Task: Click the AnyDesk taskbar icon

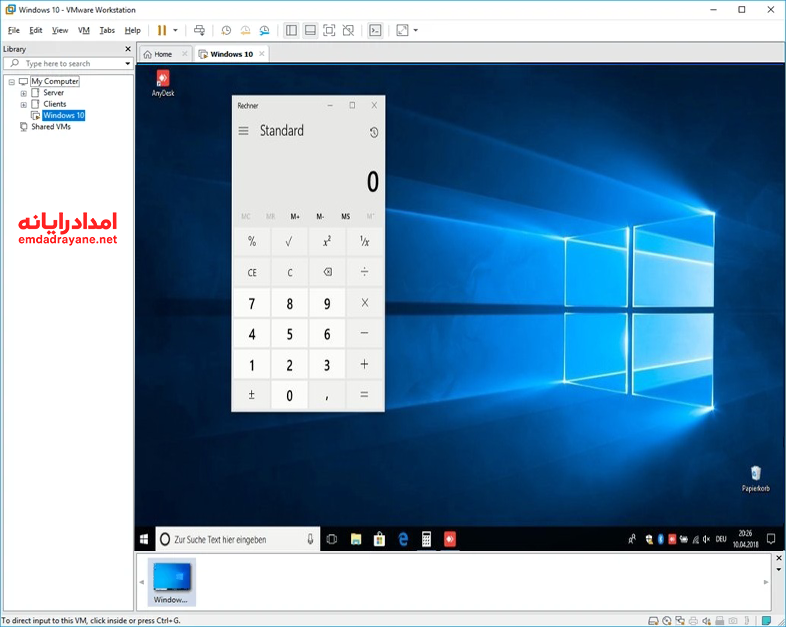Action: pyautogui.click(x=450, y=539)
